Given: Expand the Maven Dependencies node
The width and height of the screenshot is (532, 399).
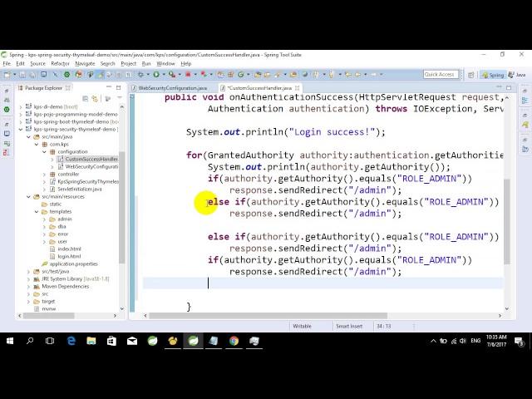Looking at the screenshot, I should pos(29,286).
